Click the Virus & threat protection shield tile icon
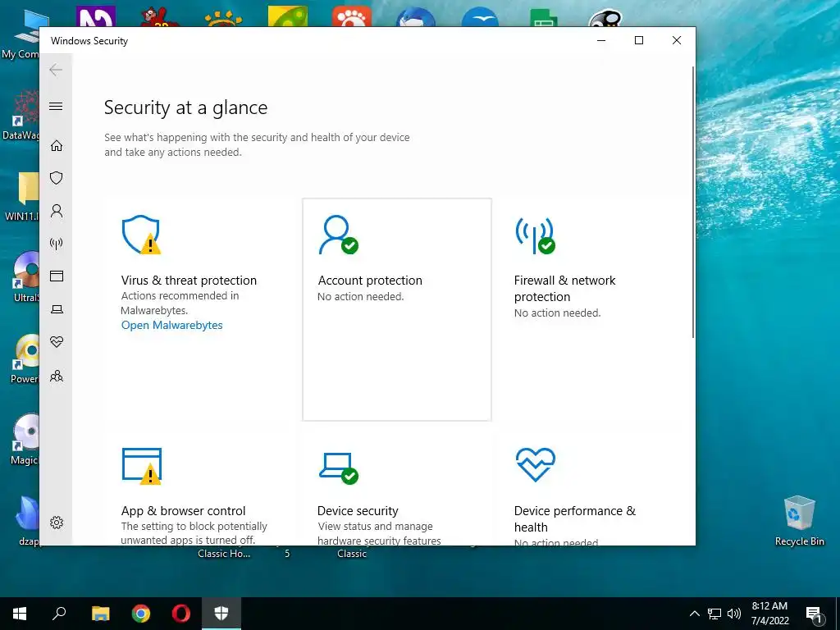Image resolution: width=840 pixels, height=630 pixels. (x=141, y=235)
